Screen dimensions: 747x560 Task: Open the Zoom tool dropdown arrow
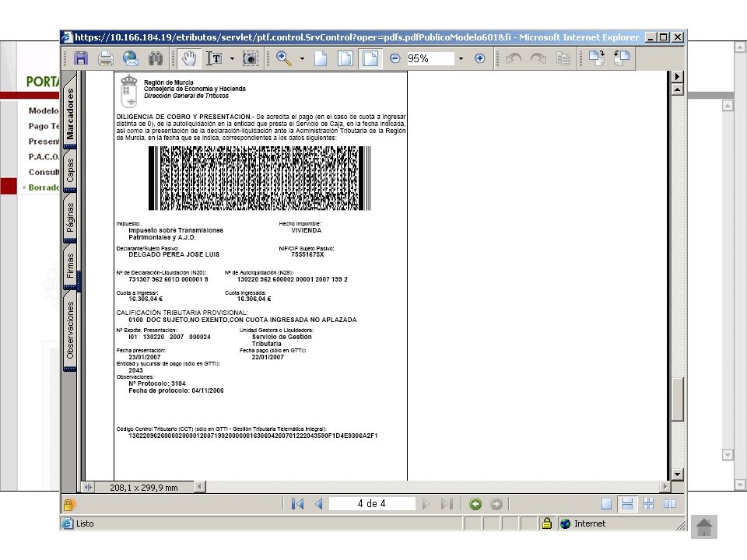(x=302, y=59)
